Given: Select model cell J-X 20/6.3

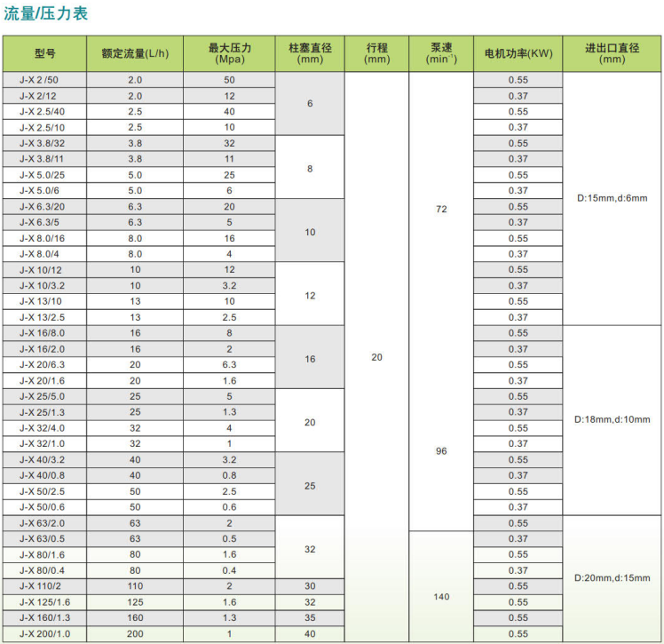Looking at the screenshot, I should point(45,365).
